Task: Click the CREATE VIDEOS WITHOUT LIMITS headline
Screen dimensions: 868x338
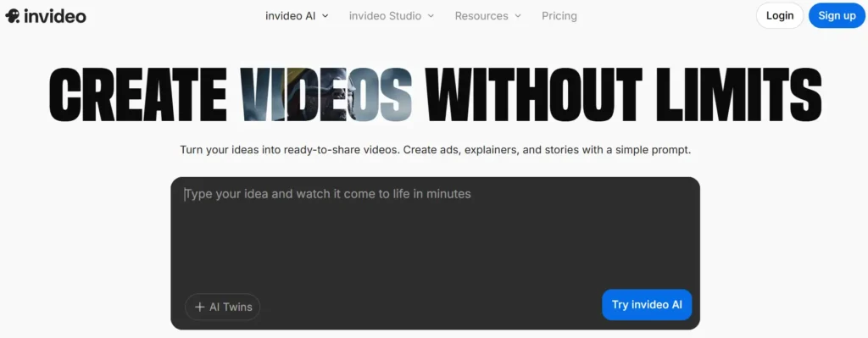Action: coord(435,95)
